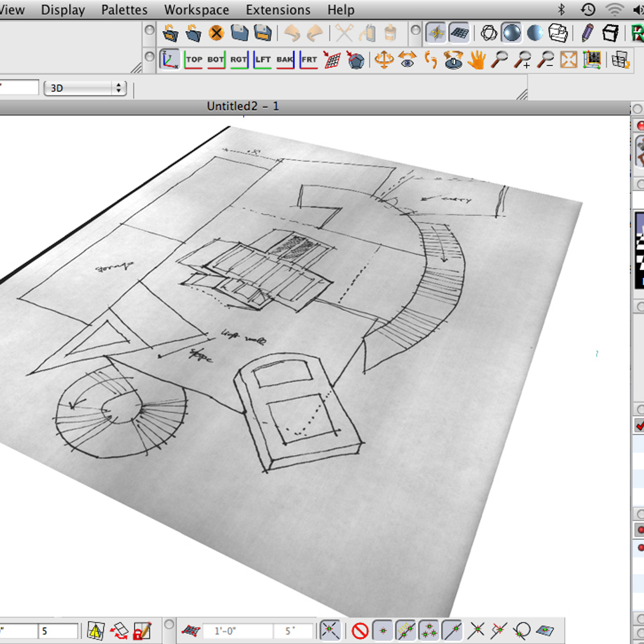The image size is (644, 644).
Task: Switch to the TOP view
Action: click(195, 60)
